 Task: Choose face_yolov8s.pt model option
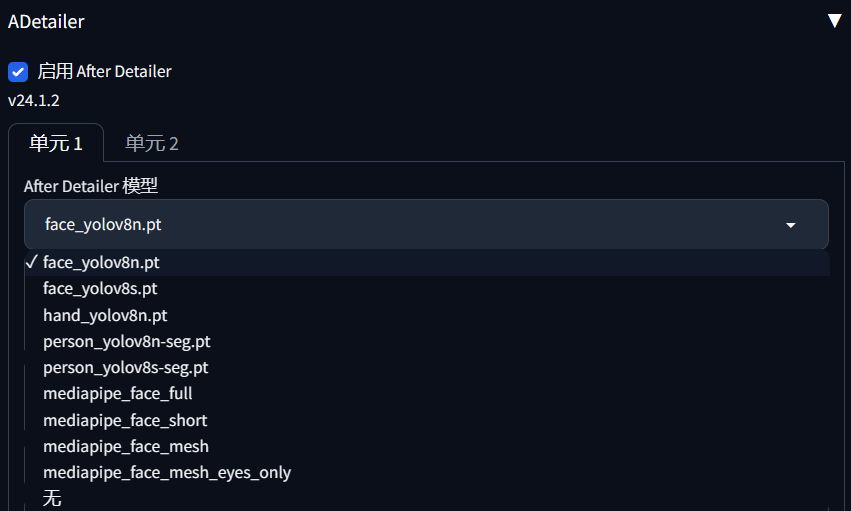pyautogui.click(x=100, y=289)
